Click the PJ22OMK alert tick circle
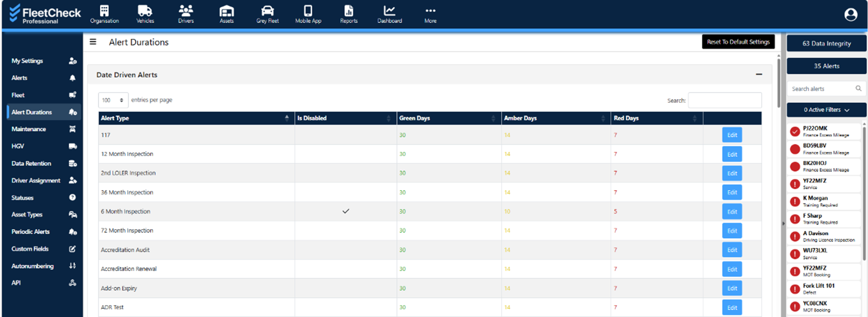 coord(795,132)
